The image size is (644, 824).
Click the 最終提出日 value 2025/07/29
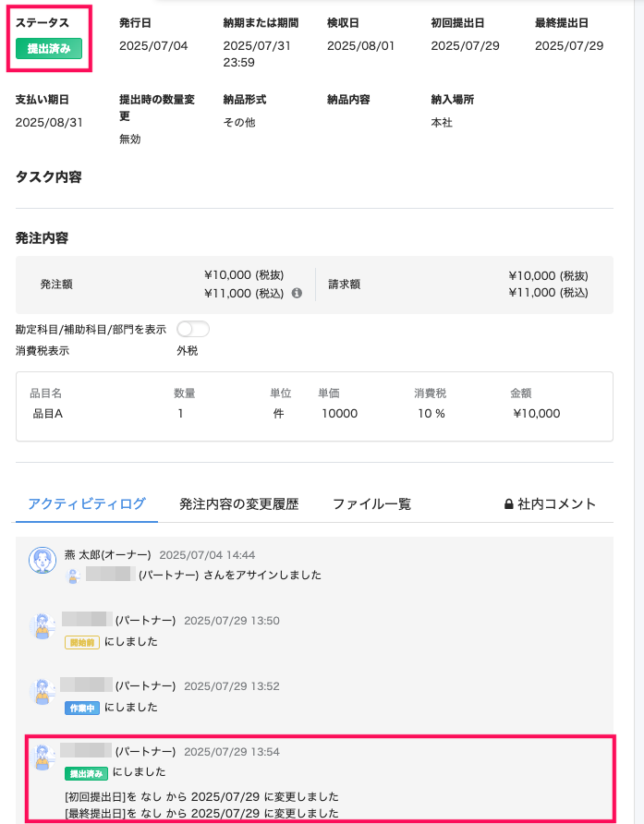point(569,45)
